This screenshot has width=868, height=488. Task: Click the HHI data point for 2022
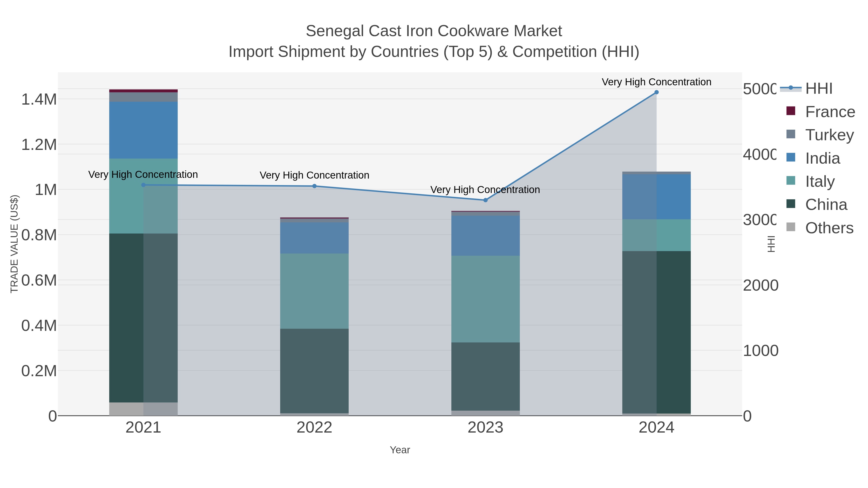click(x=314, y=186)
